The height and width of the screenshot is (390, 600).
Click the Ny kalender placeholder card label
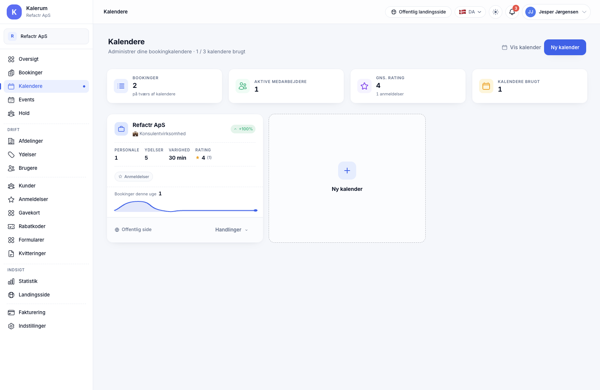pos(347,189)
